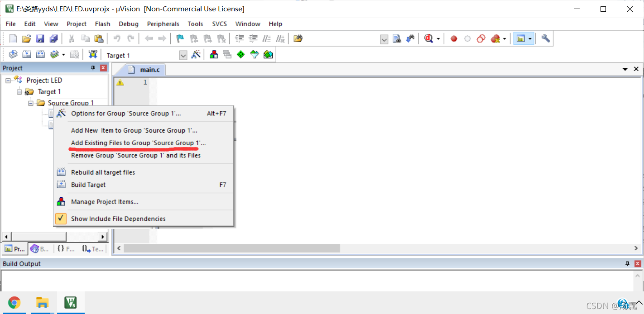Open the find text combo box dropdown
Viewport: 644px width, 314px height.
384,39
